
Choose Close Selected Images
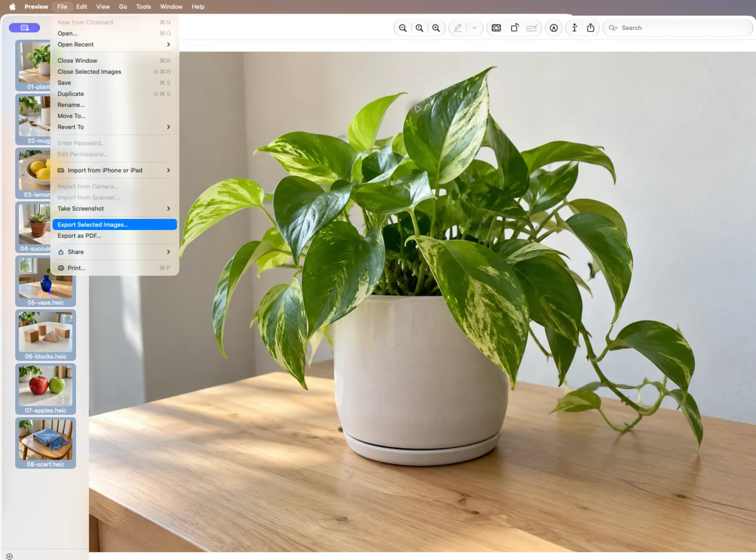pos(114,72)
